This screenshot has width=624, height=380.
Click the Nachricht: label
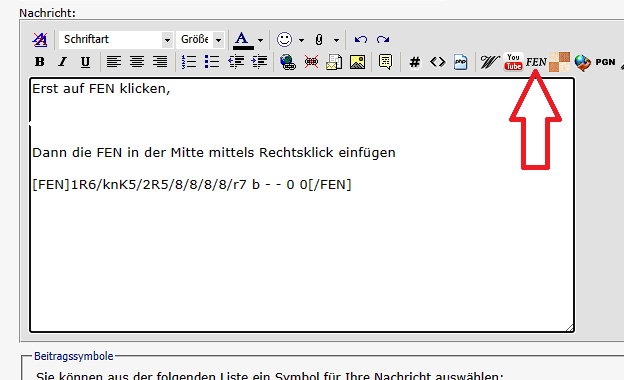click(47, 13)
